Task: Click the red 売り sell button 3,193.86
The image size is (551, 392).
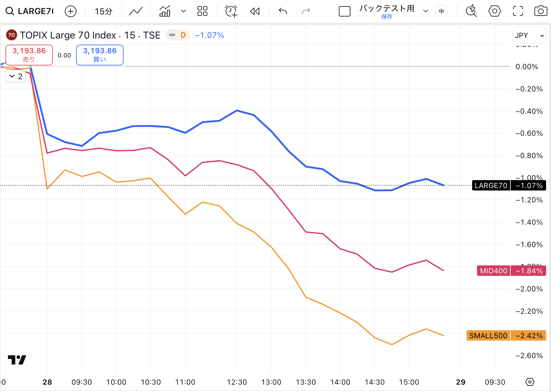Action: pos(29,55)
